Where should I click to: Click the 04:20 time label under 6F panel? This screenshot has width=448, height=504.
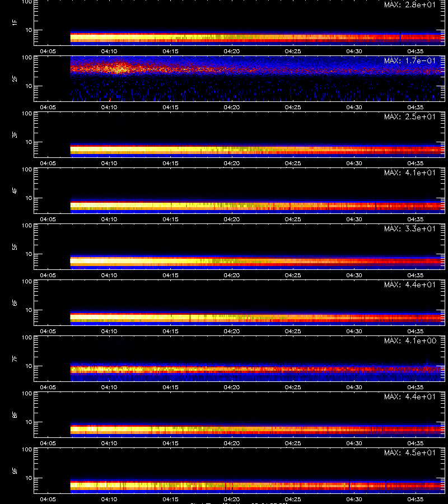pos(232,331)
